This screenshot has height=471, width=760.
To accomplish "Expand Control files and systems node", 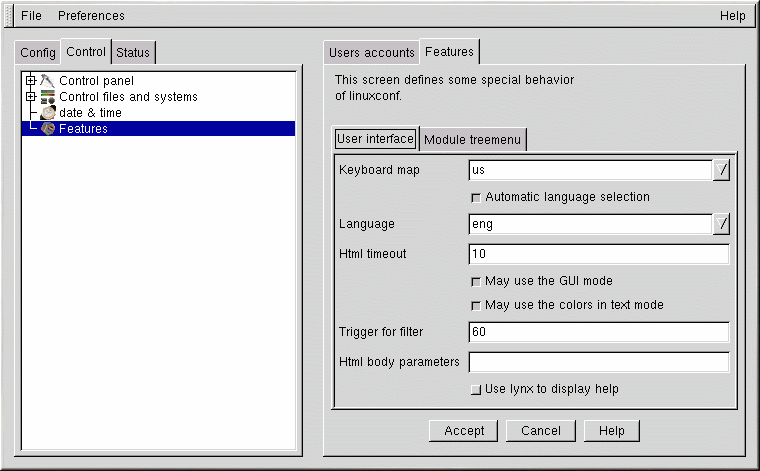I will [31, 97].
